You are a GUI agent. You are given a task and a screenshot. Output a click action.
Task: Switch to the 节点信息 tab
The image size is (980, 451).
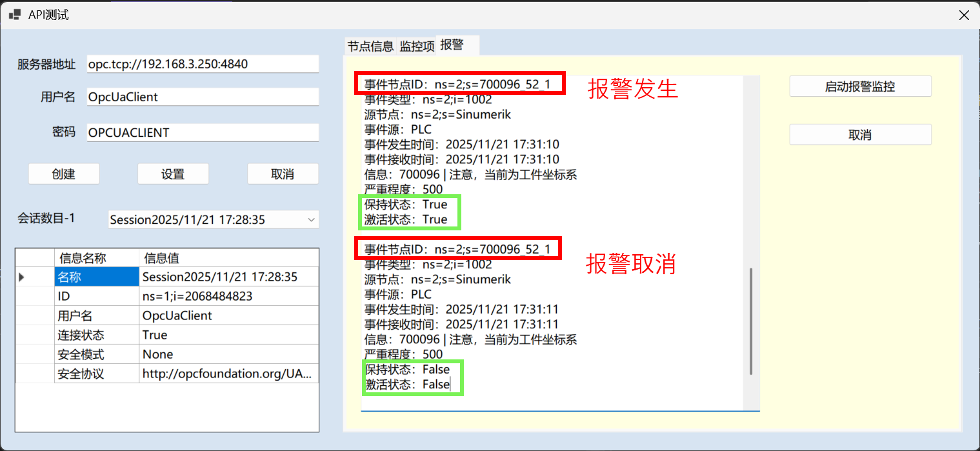click(370, 45)
